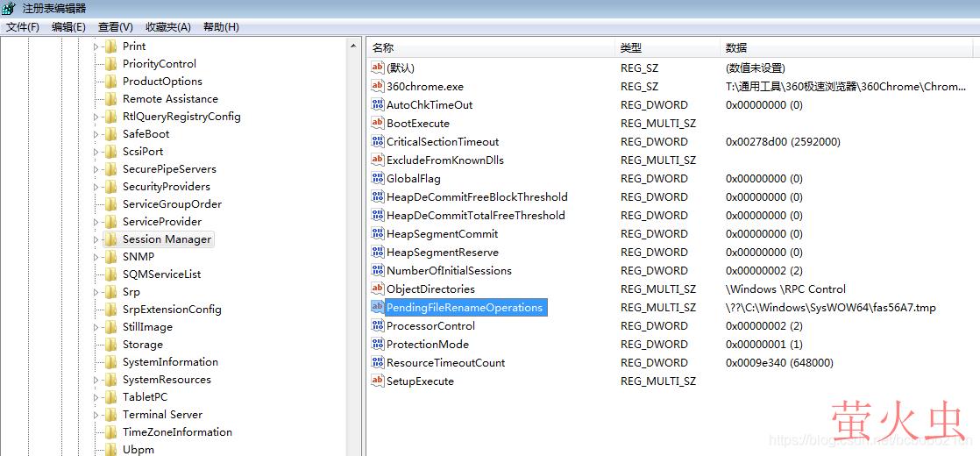Click the DWORD icon of HeapSegmentCommit

[x=378, y=233]
